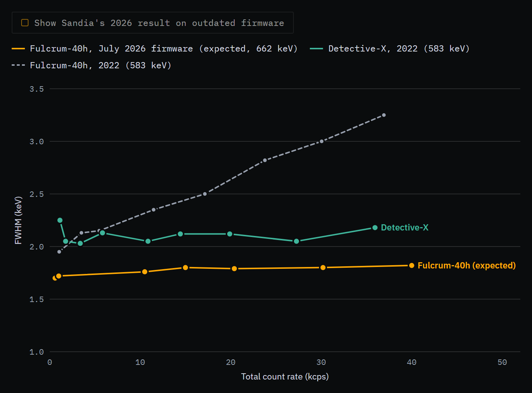Click the highest green point near 2.25 keV
532x393 pixels.
coord(60,220)
